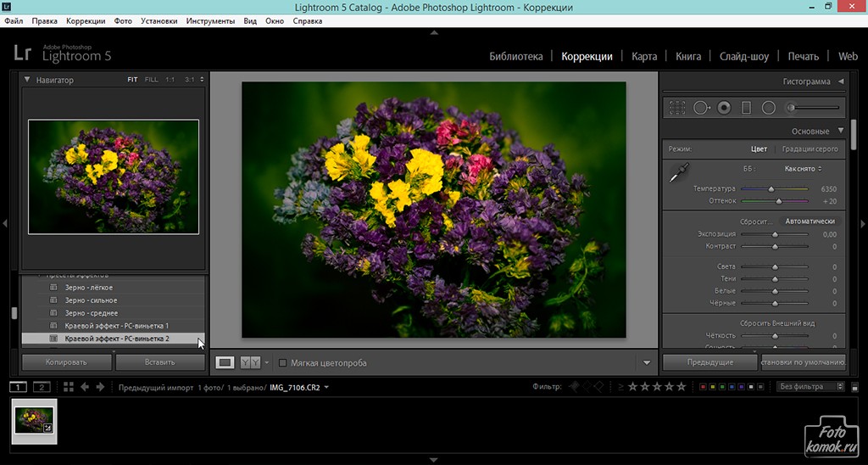Click the Температура slider
The height and width of the screenshot is (465, 868).
[x=775, y=189]
